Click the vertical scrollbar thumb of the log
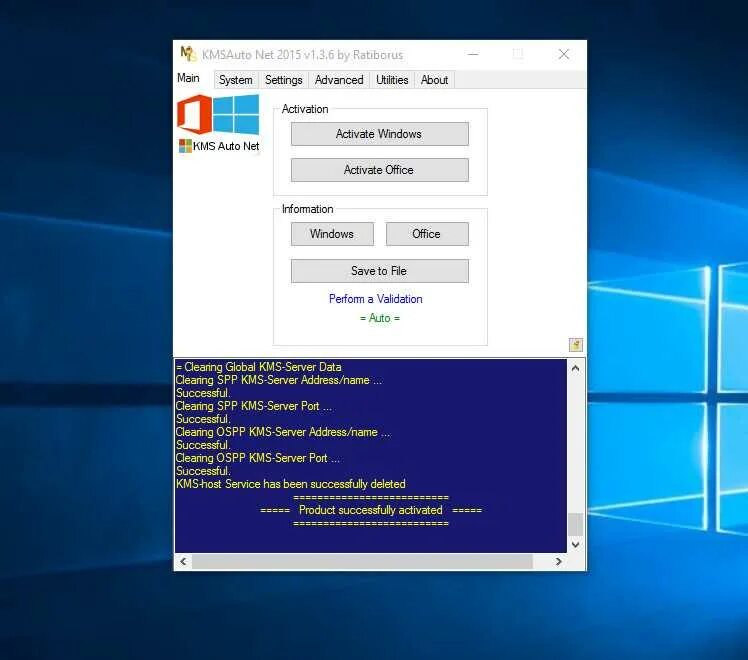Image resolution: width=748 pixels, height=660 pixels. (576, 525)
